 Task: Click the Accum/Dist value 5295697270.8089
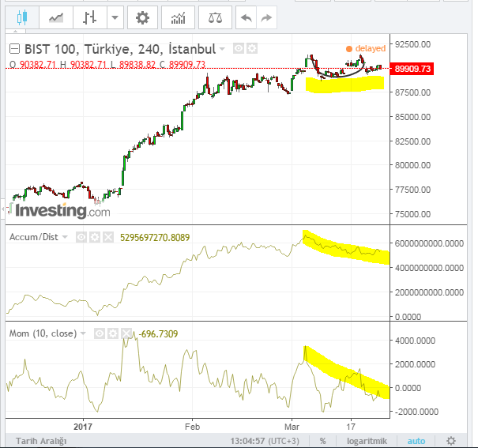point(155,237)
